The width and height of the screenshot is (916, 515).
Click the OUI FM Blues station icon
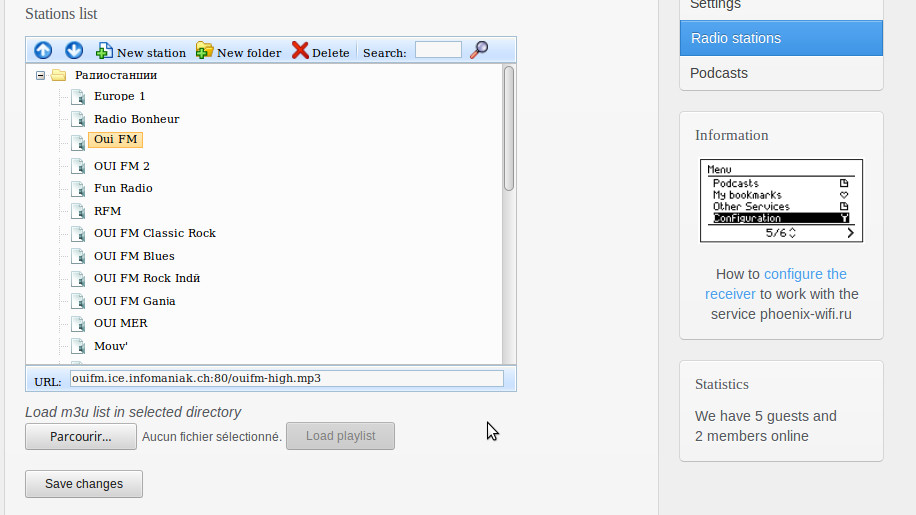pos(78,256)
